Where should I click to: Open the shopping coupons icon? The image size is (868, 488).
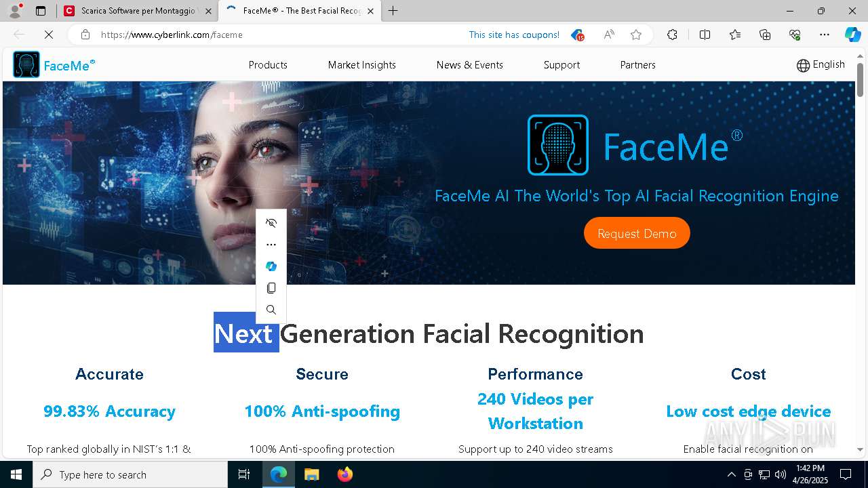tap(577, 35)
